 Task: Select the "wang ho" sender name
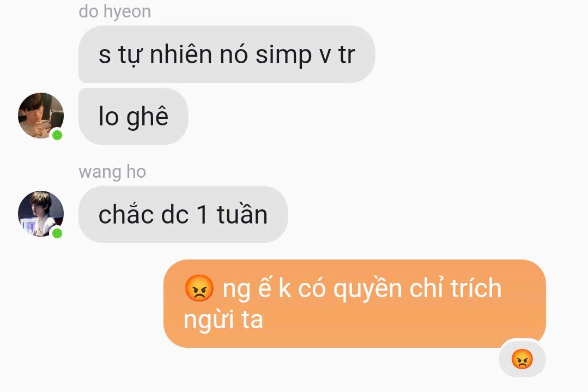pyautogui.click(x=112, y=172)
